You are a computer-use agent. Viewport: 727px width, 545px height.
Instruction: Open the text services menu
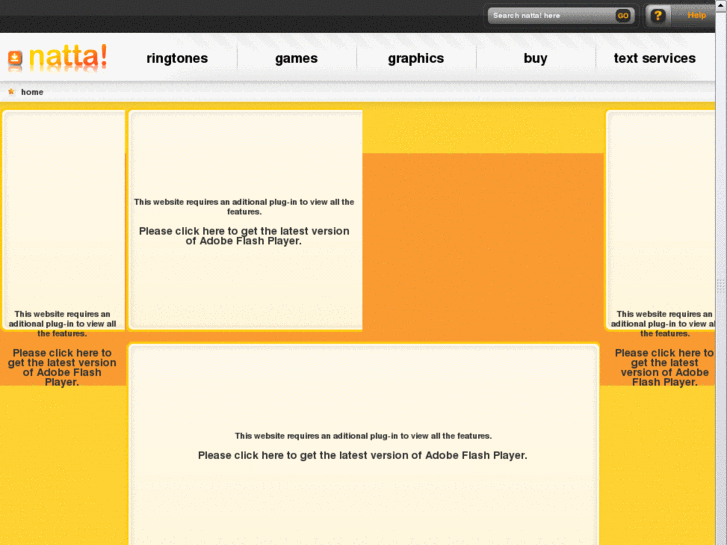(x=655, y=58)
